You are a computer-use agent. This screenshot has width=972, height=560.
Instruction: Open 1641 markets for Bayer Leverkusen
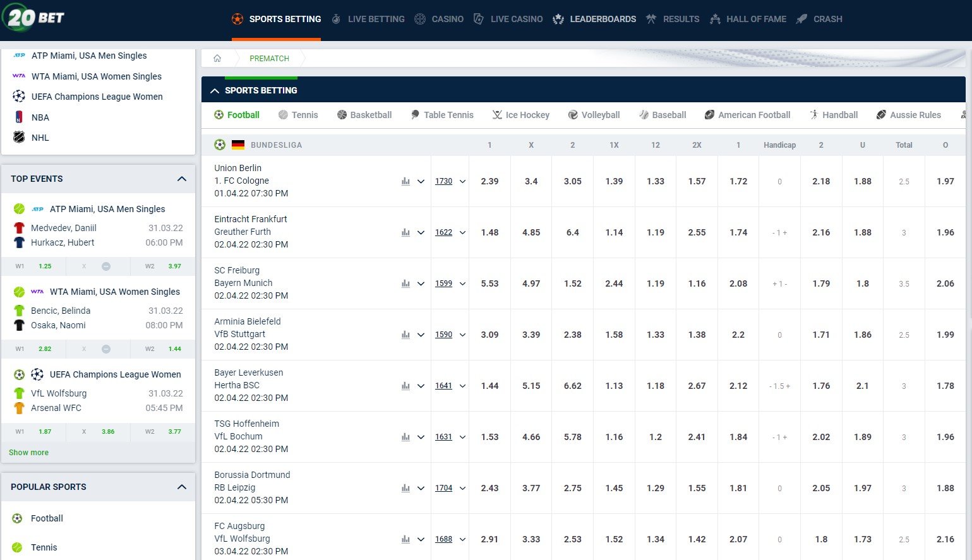[443, 386]
